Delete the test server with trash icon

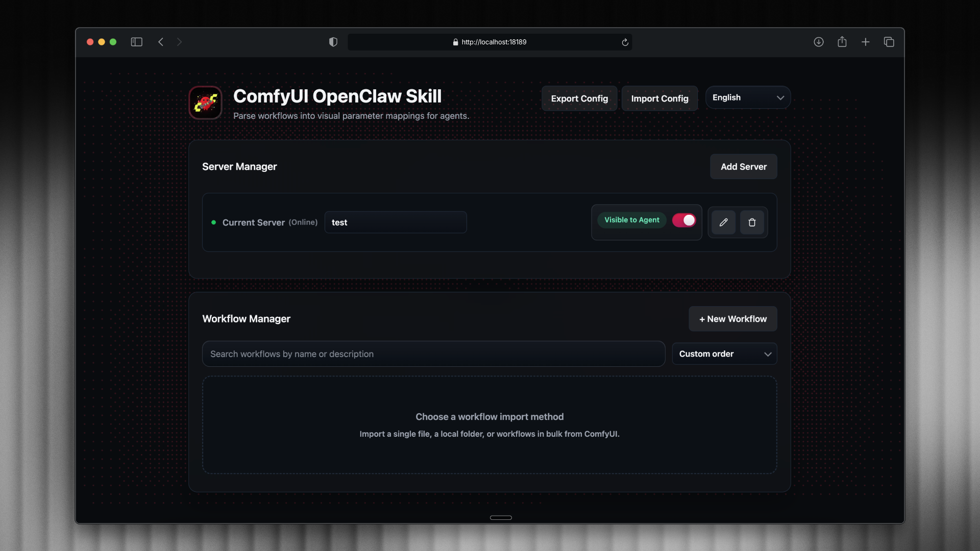[752, 222]
